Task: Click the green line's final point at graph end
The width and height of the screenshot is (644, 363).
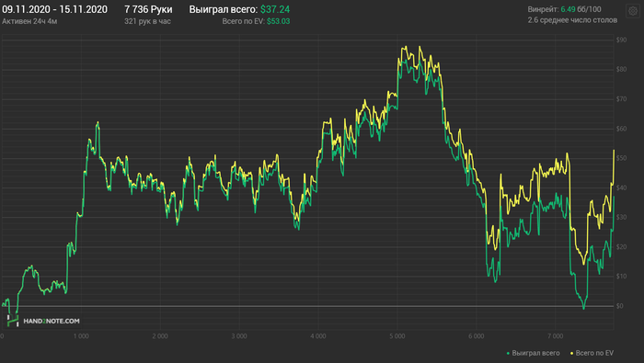Action: tap(614, 197)
